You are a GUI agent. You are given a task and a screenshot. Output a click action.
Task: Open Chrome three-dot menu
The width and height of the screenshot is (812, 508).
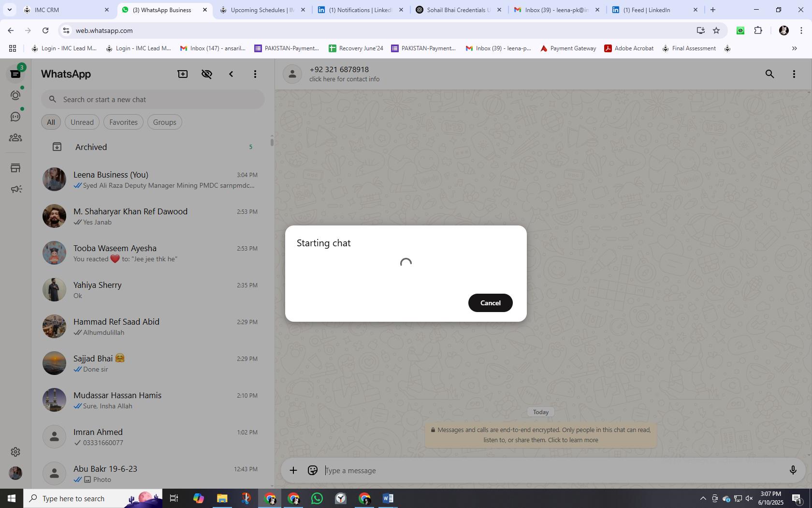[801, 30]
